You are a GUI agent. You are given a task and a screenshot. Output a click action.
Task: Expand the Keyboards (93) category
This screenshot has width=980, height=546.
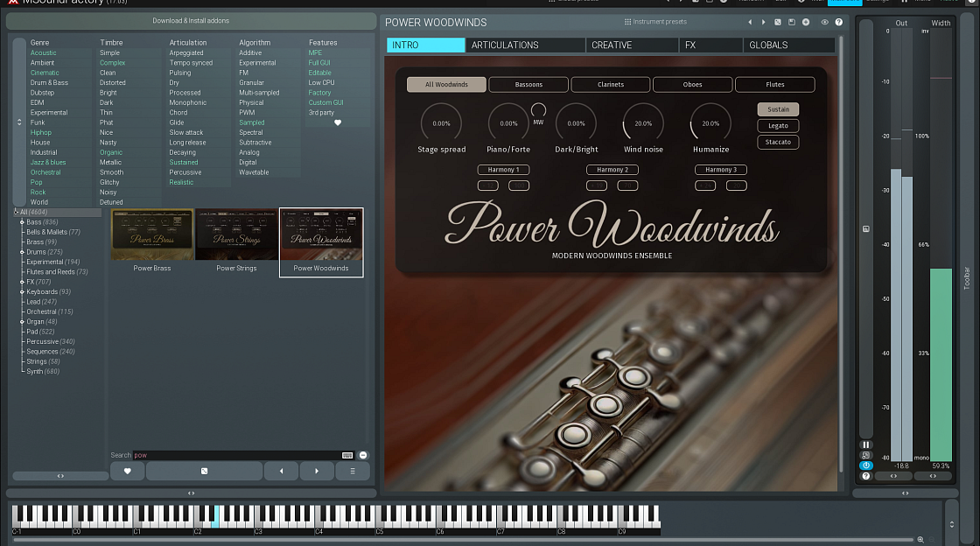(x=22, y=292)
